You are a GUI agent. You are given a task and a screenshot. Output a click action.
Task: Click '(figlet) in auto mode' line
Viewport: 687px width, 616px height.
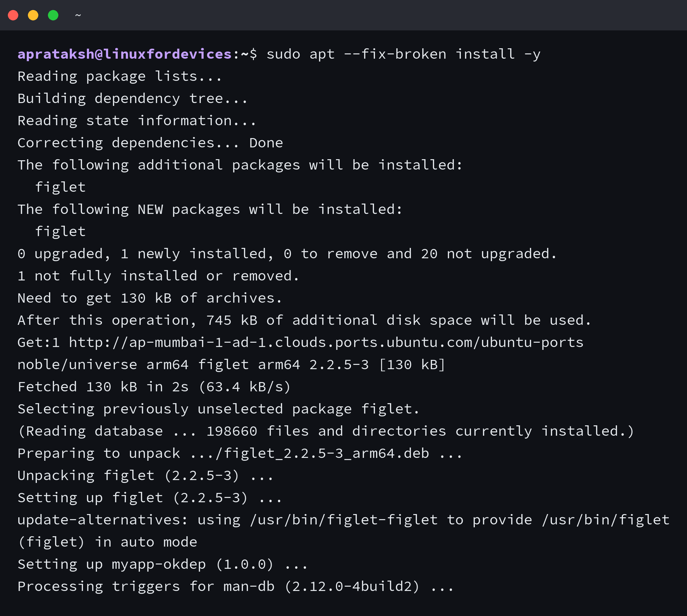click(107, 542)
